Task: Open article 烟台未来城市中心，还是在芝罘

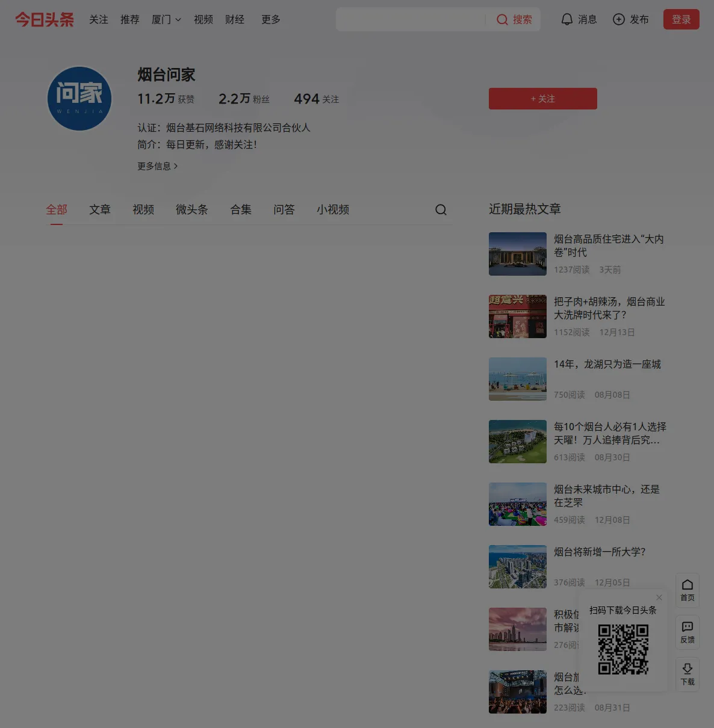Action: click(607, 496)
